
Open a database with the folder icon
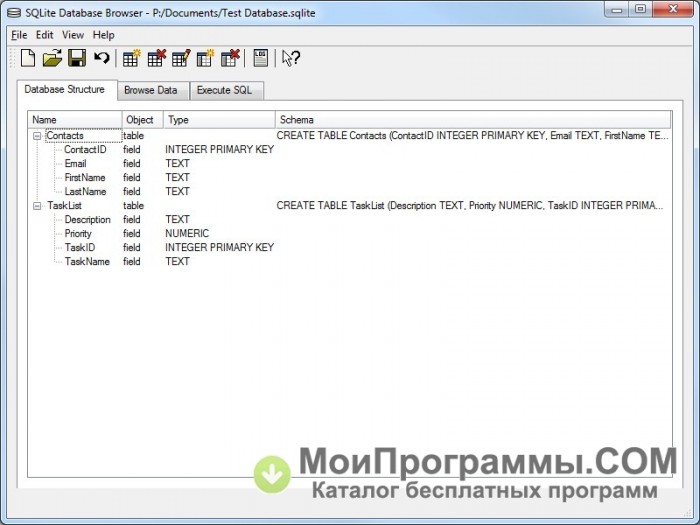point(53,58)
